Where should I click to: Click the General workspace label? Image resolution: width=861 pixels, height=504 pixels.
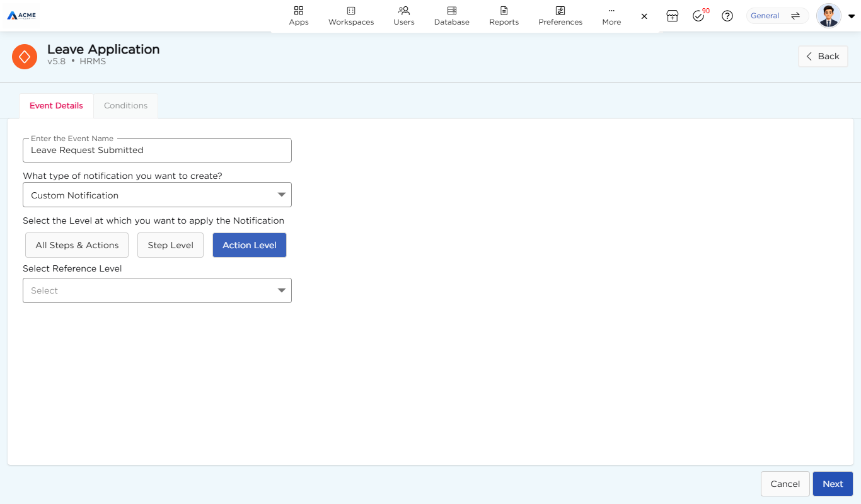(765, 16)
